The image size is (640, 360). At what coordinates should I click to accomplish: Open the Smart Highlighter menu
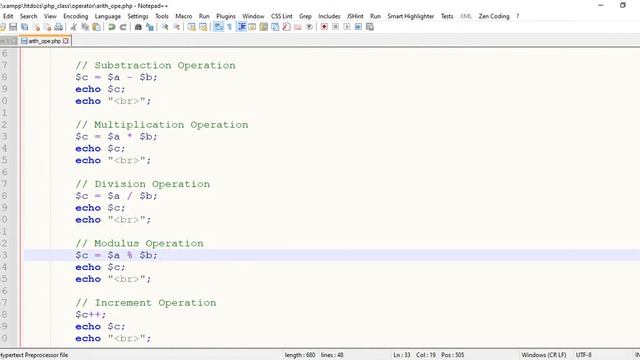[x=411, y=16]
